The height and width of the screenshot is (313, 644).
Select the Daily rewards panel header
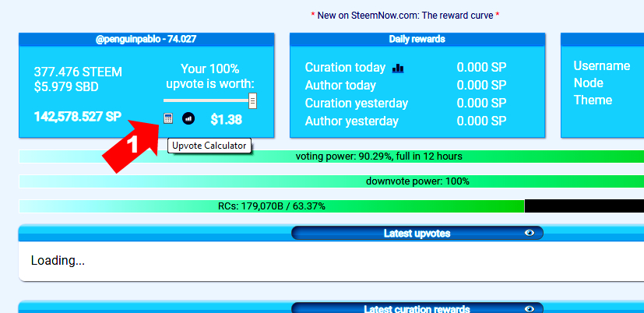coord(417,40)
